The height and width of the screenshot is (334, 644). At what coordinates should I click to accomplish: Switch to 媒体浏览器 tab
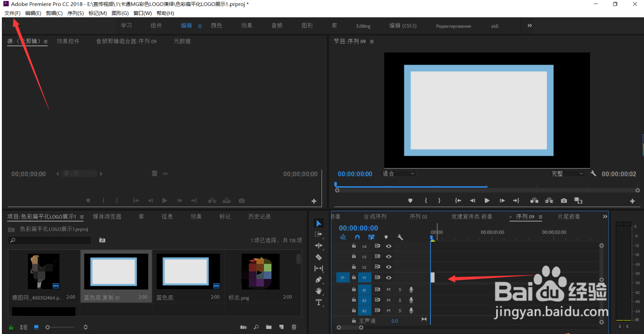point(107,216)
